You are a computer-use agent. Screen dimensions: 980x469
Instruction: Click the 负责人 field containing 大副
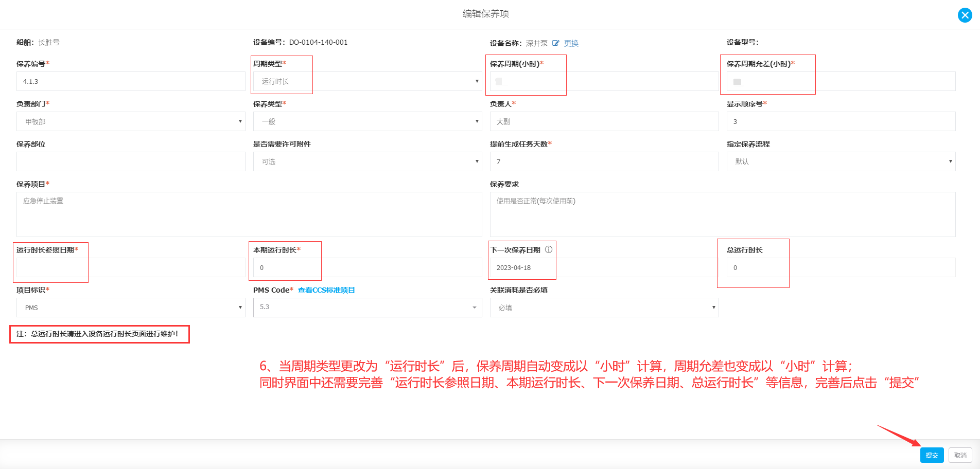pyautogui.click(x=604, y=121)
